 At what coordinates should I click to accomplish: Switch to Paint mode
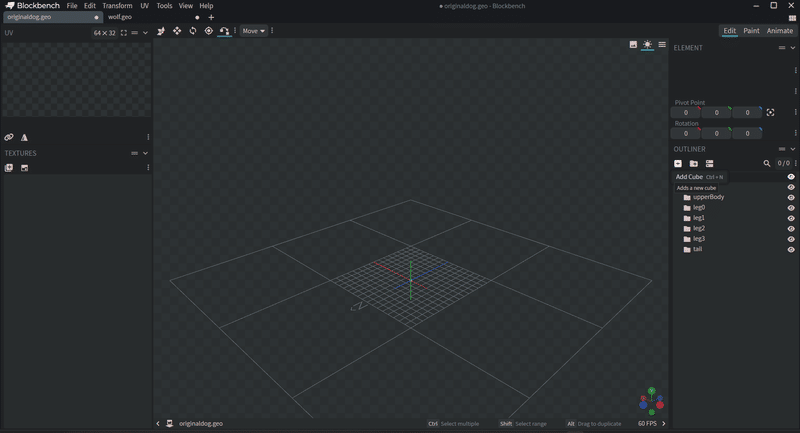click(x=751, y=31)
